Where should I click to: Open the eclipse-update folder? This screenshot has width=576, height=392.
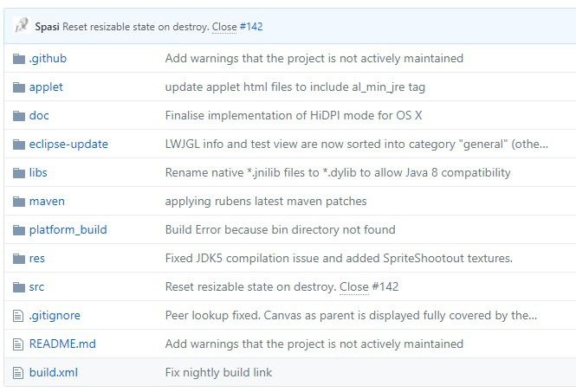[68, 145]
